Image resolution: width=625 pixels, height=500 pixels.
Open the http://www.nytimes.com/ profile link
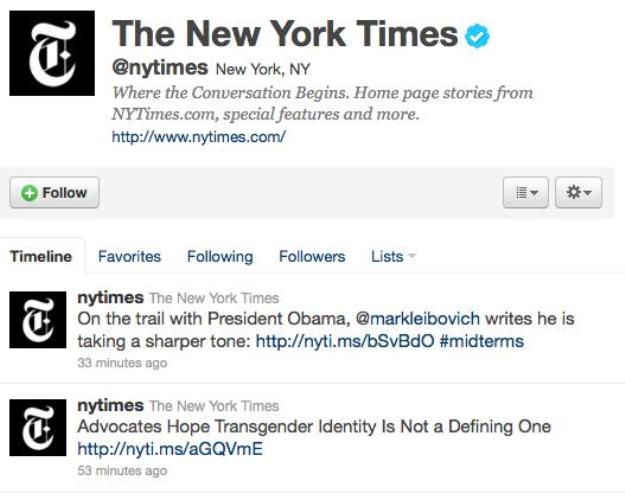199,137
